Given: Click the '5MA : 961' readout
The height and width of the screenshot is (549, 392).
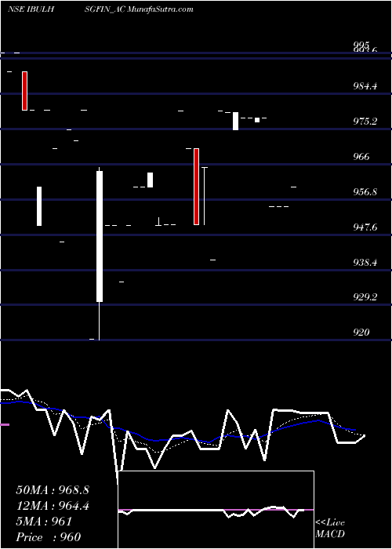Looking at the screenshot, I should click(44, 522).
